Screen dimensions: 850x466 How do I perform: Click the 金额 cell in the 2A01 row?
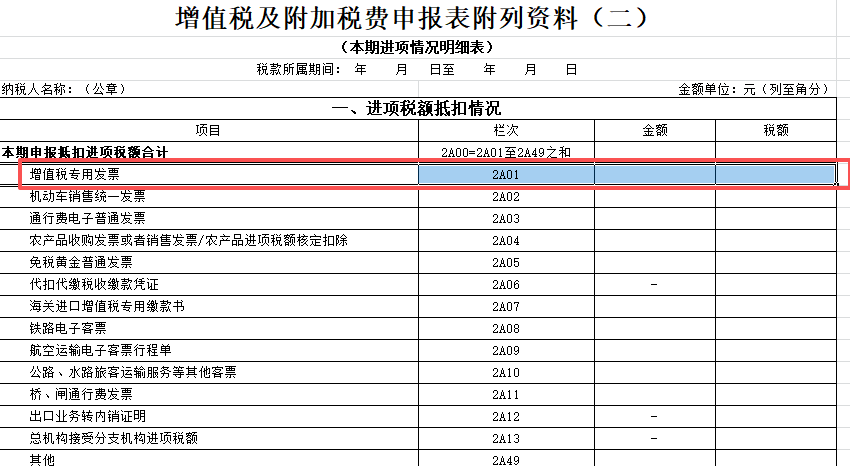pos(655,174)
